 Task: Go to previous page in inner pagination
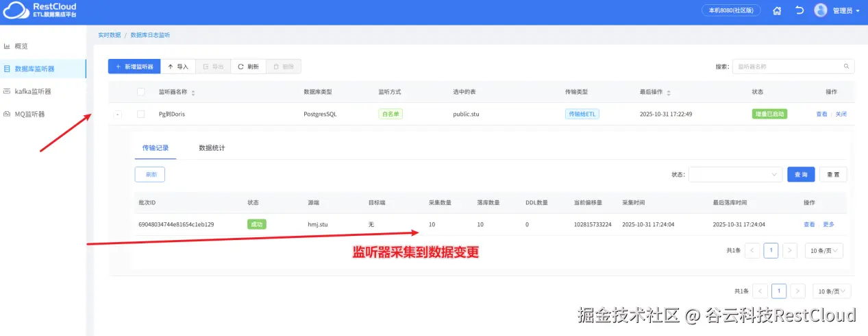point(752,250)
